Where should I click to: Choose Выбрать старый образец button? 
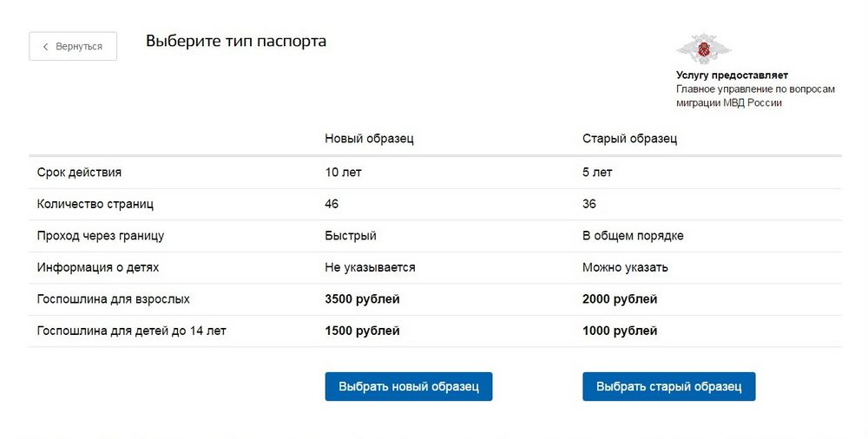(668, 386)
